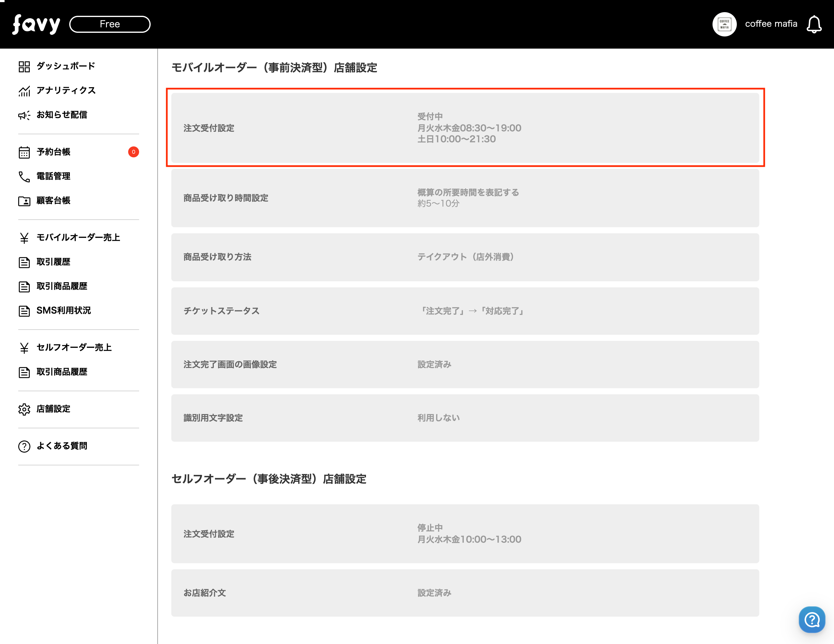Click the ダッシュボード grid icon

[24, 67]
